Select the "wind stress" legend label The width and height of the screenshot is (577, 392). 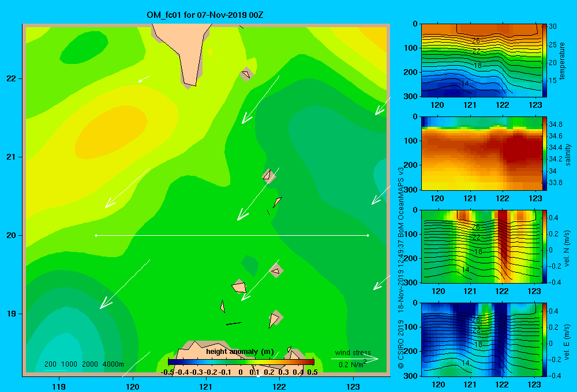click(x=353, y=352)
